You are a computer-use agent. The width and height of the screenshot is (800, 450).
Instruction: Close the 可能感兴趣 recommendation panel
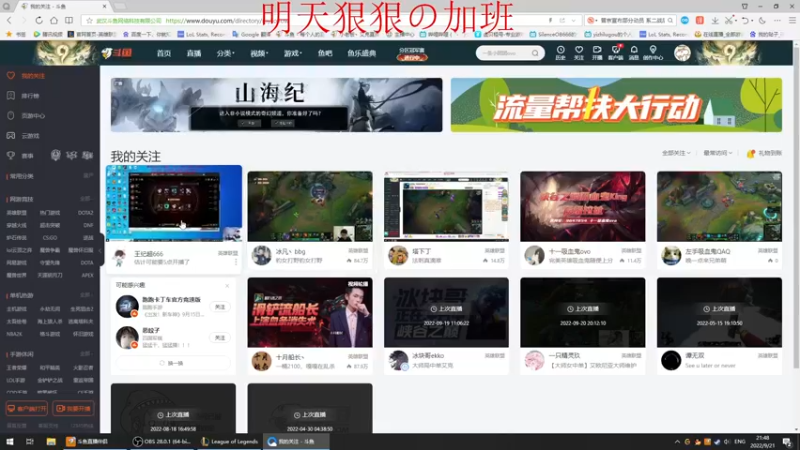point(227,286)
